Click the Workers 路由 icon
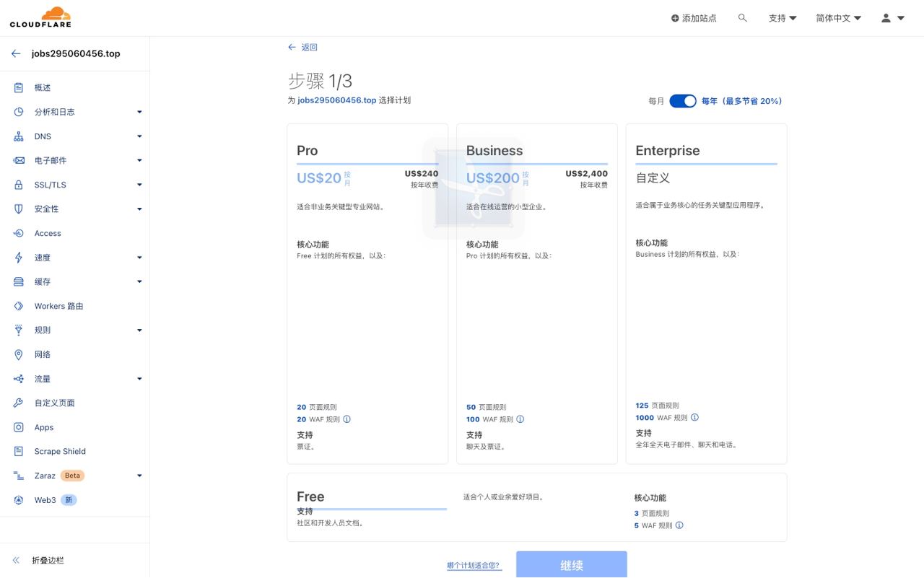Screen dimensions: 924x578 click(19, 306)
